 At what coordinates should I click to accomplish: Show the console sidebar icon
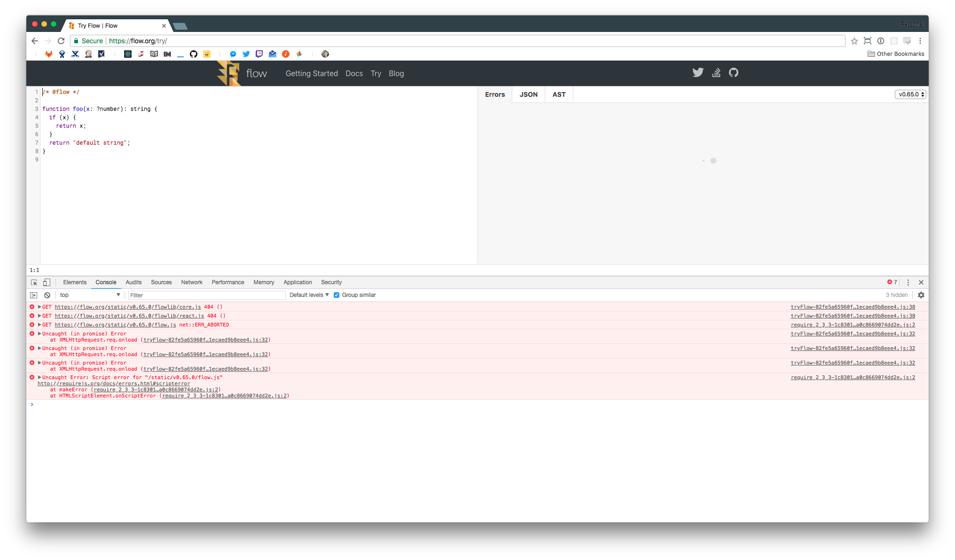pos(34,295)
